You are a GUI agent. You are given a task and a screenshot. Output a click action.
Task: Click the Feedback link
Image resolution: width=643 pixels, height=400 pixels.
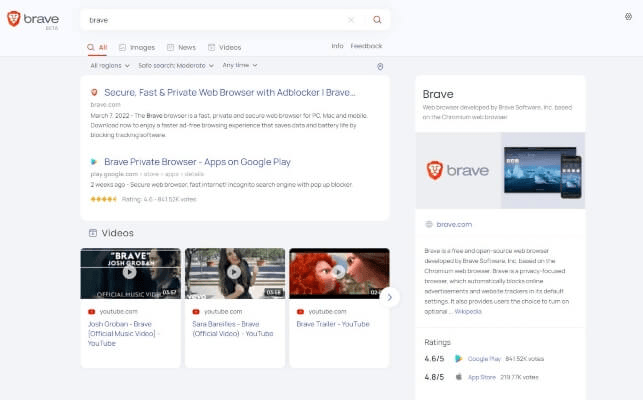(366, 46)
